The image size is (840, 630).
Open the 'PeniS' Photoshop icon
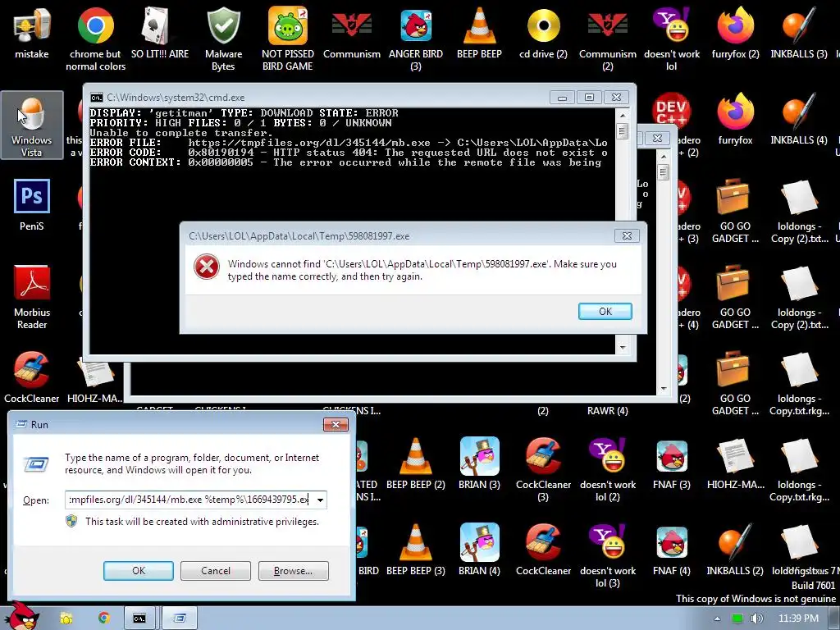(32, 204)
